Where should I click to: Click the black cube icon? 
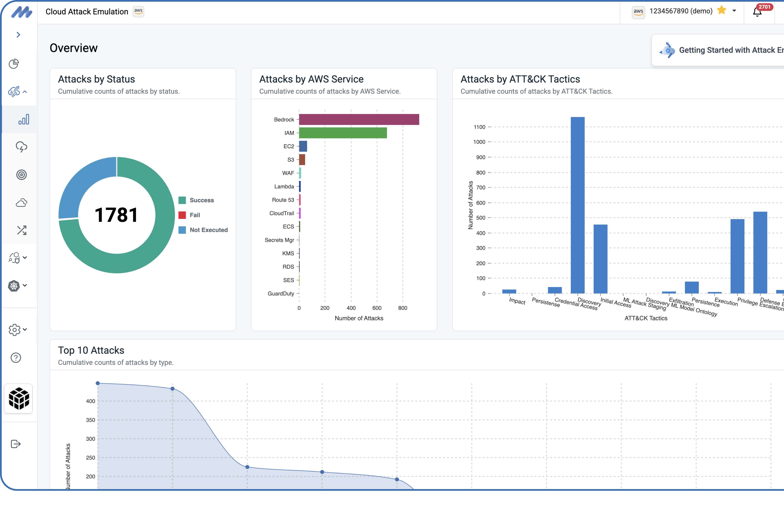pyautogui.click(x=19, y=398)
